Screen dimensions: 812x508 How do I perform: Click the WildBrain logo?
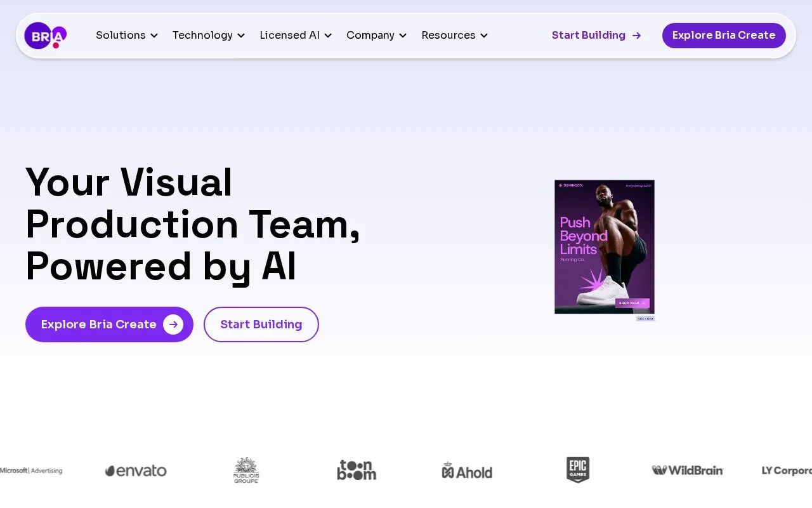tap(688, 471)
